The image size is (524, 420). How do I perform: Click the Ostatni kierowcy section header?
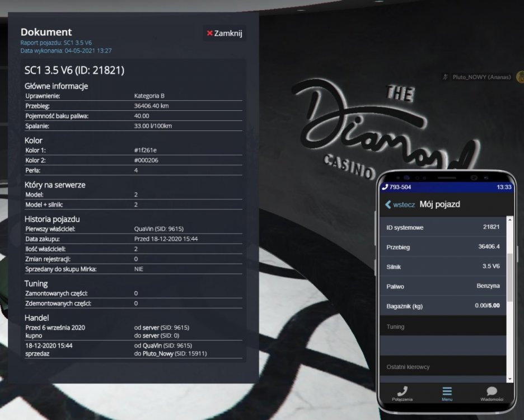coord(443,366)
